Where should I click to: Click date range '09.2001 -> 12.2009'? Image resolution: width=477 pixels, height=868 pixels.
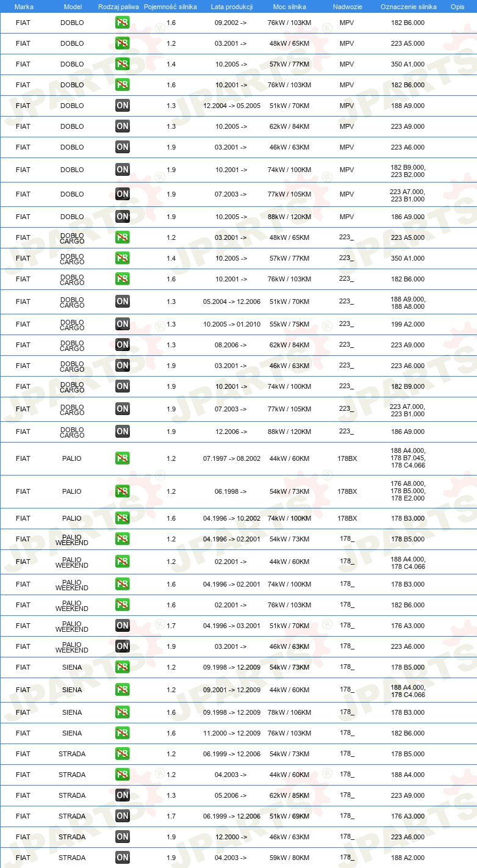coord(232,690)
